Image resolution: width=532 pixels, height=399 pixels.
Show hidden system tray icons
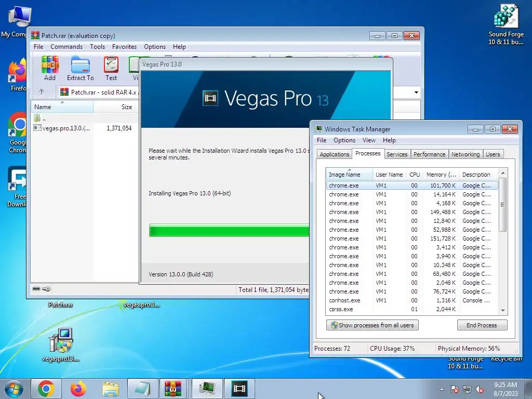pyautogui.click(x=442, y=389)
